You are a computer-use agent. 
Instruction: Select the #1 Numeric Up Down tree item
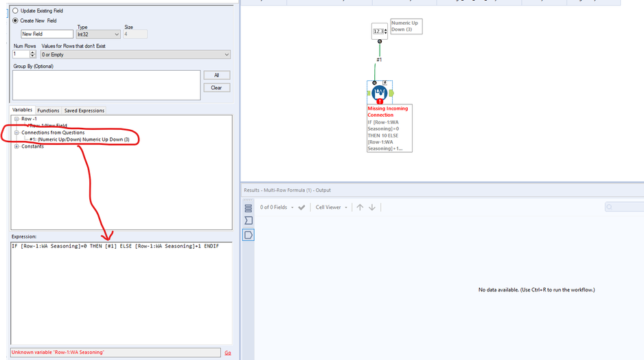(79, 139)
